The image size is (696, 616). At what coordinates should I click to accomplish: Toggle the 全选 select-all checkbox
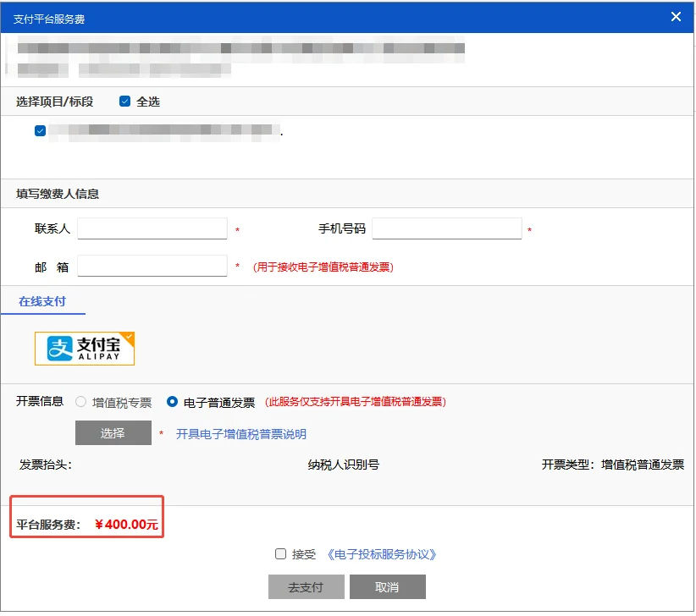tap(124, 100)
